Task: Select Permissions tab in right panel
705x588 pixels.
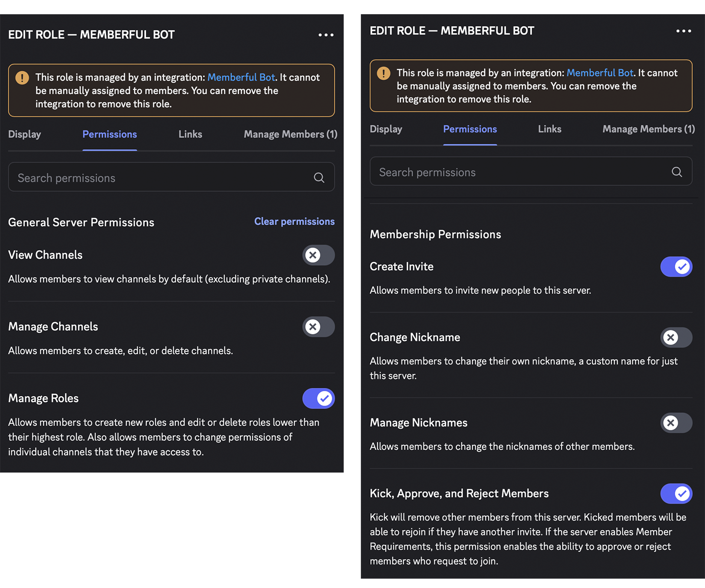Action: point(470,129)
